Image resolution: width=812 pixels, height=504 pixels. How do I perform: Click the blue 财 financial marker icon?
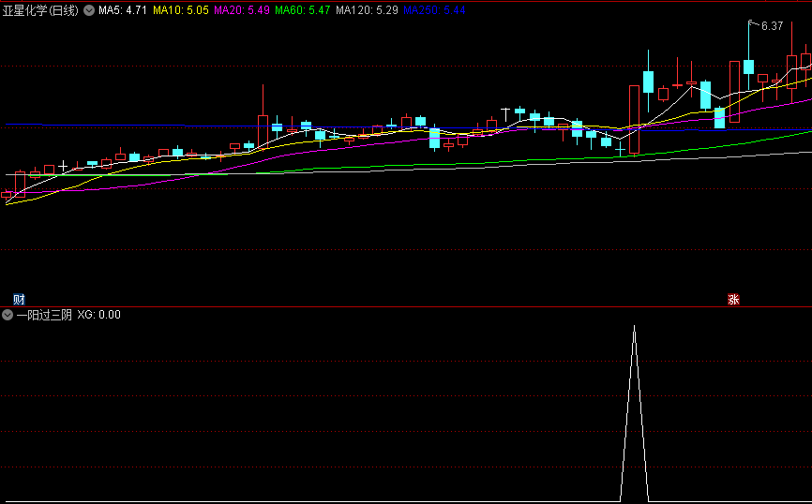pos(18,300)
